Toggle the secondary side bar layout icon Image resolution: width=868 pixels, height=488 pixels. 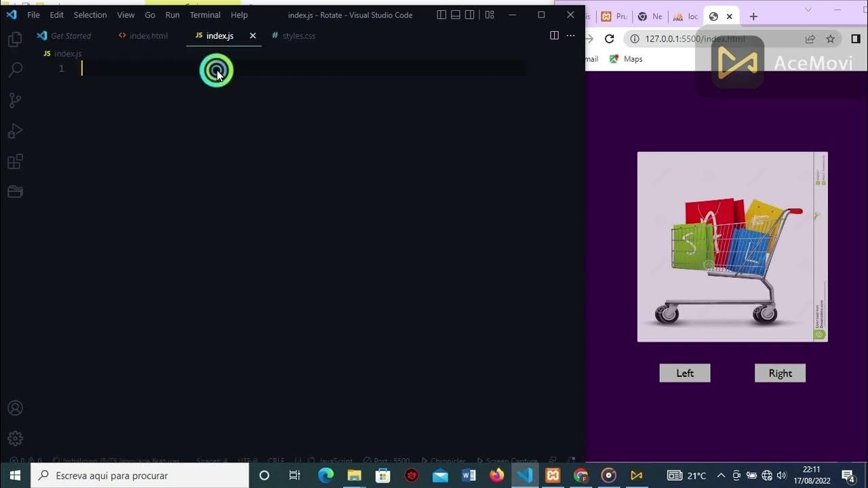click(469, 15)
